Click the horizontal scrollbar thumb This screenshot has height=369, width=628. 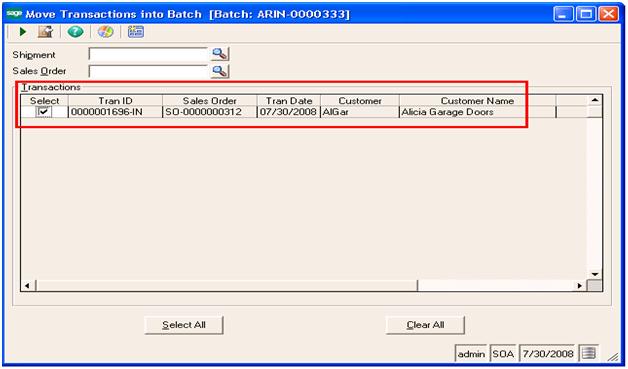[x=226, y=286]
